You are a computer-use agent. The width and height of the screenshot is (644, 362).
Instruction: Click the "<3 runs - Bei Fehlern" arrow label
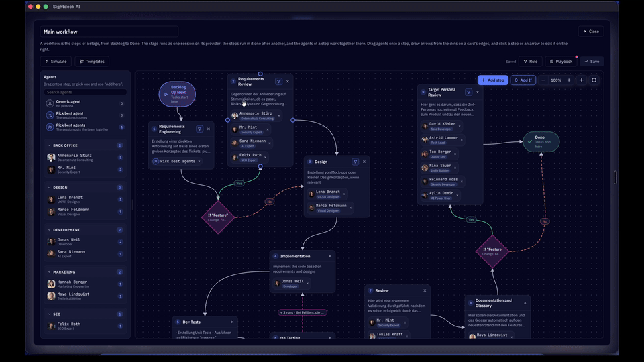(303, 313)
